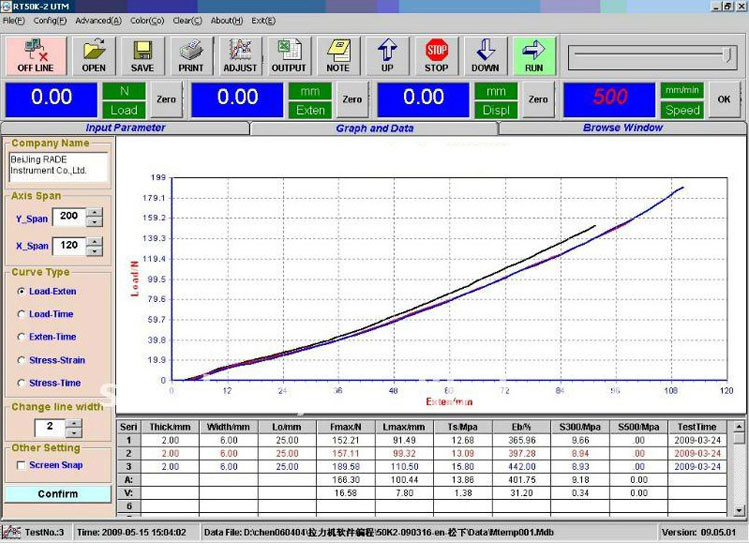Screen dimensions: 749x544
Task: Enable the Screen Snap checkbox
Action: pos(21,465)
